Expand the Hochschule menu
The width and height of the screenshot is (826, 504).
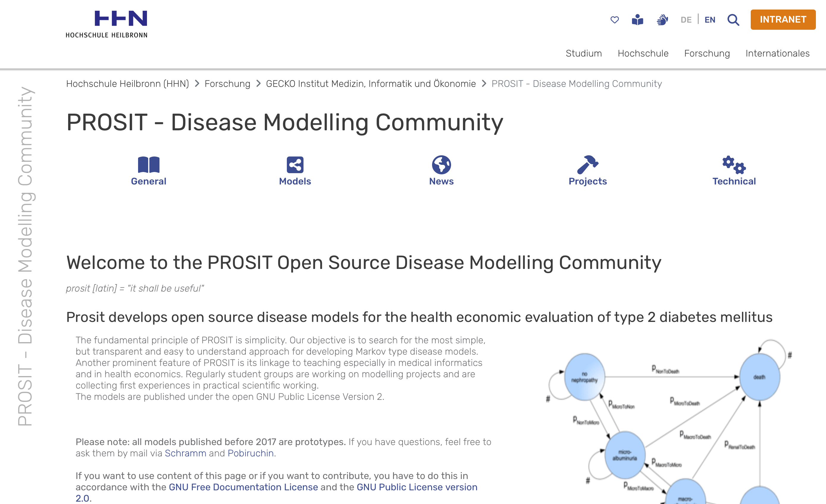click(x=643, y=53)
